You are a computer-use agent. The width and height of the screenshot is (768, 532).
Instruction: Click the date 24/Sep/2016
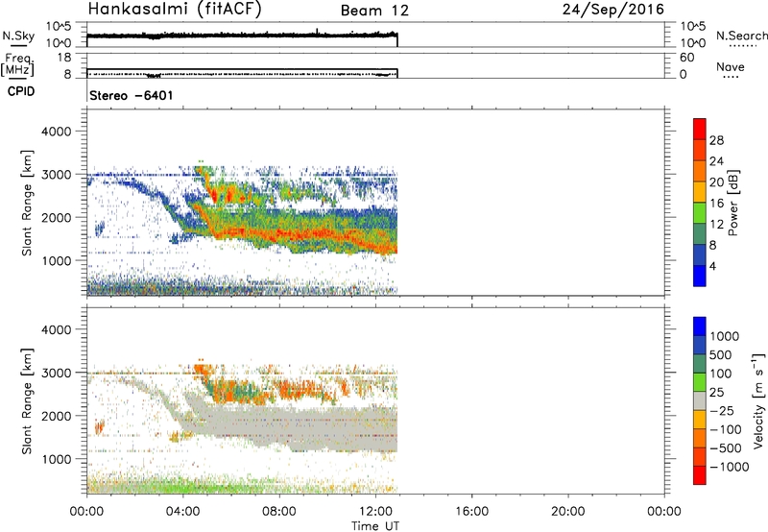(x=613, y=10)
